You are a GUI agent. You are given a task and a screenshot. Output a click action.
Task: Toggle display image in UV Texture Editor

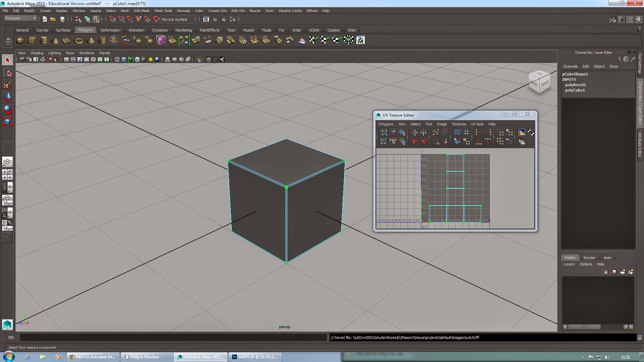coord(522,132)
